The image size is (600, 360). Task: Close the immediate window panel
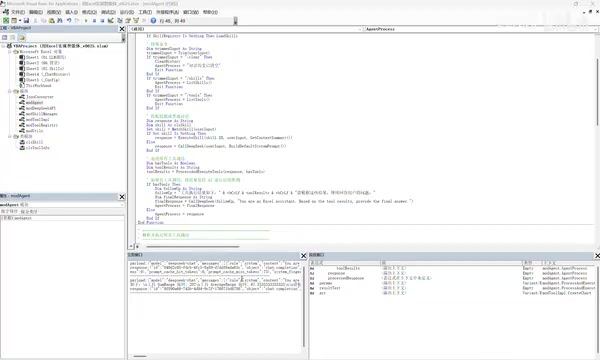click(x=303, y=256)
